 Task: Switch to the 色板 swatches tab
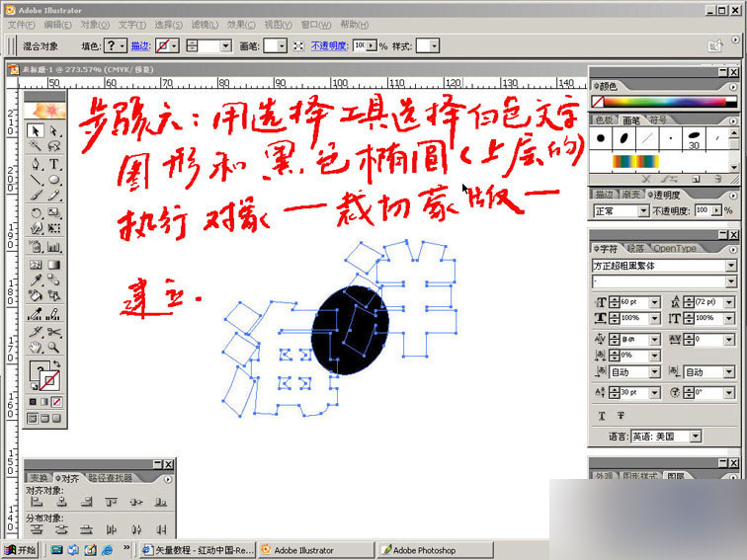[x=604, y=120]
